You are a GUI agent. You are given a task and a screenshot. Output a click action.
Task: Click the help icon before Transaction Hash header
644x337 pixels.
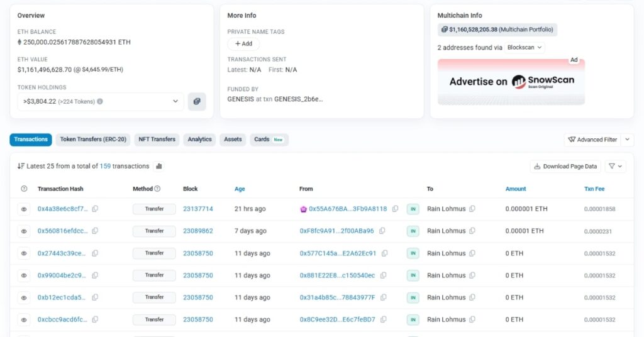tap(24, 189)
